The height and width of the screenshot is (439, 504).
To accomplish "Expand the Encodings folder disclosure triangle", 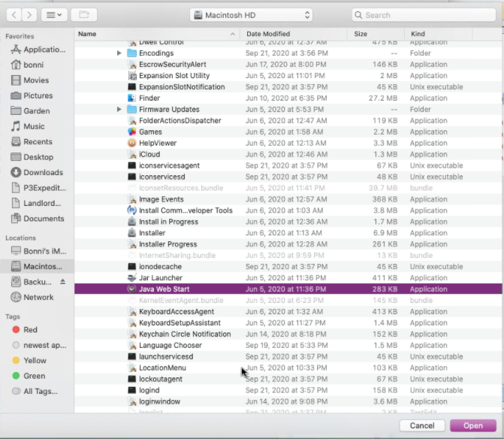I will (x=119, y=53).
